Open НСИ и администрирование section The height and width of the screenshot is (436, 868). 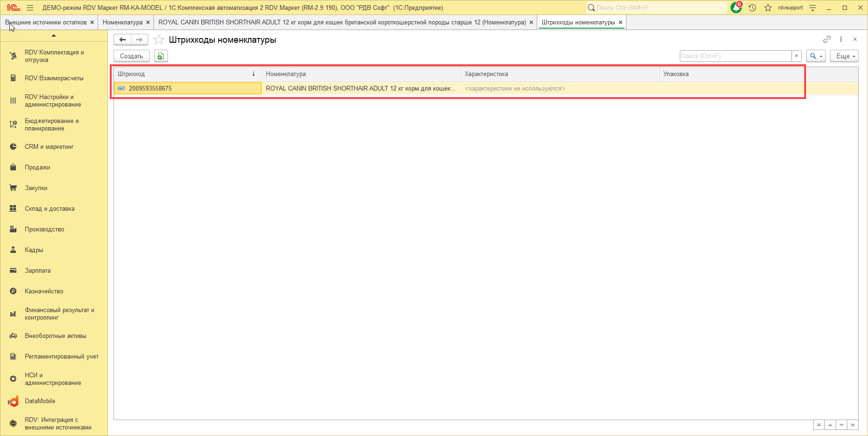click(54, 379)
